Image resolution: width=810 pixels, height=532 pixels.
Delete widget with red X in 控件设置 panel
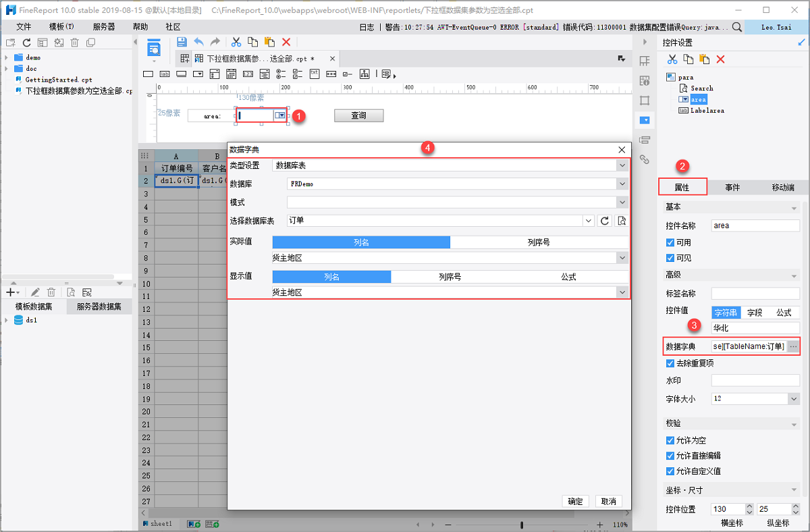point(720,59)
